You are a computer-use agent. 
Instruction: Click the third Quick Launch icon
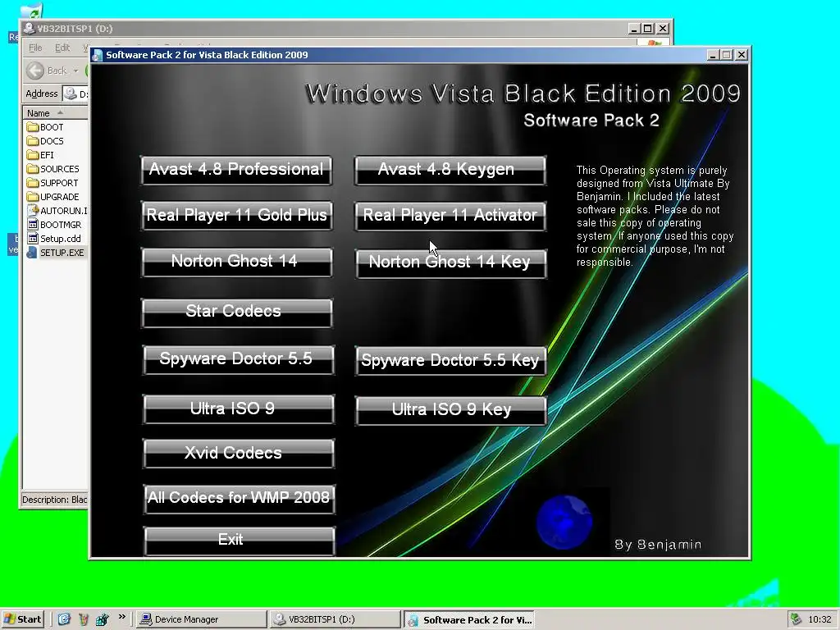(x=102, y=619)
